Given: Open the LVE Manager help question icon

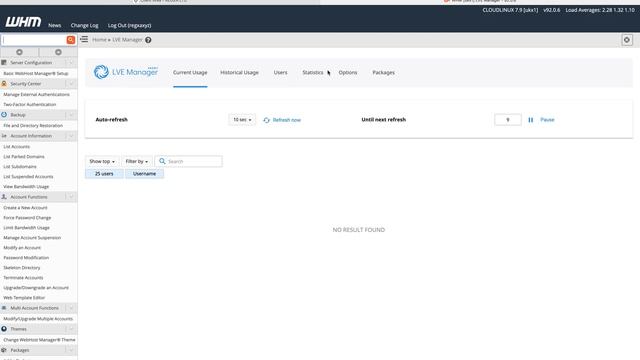Looking at the screenshot, I should [148, 40].
